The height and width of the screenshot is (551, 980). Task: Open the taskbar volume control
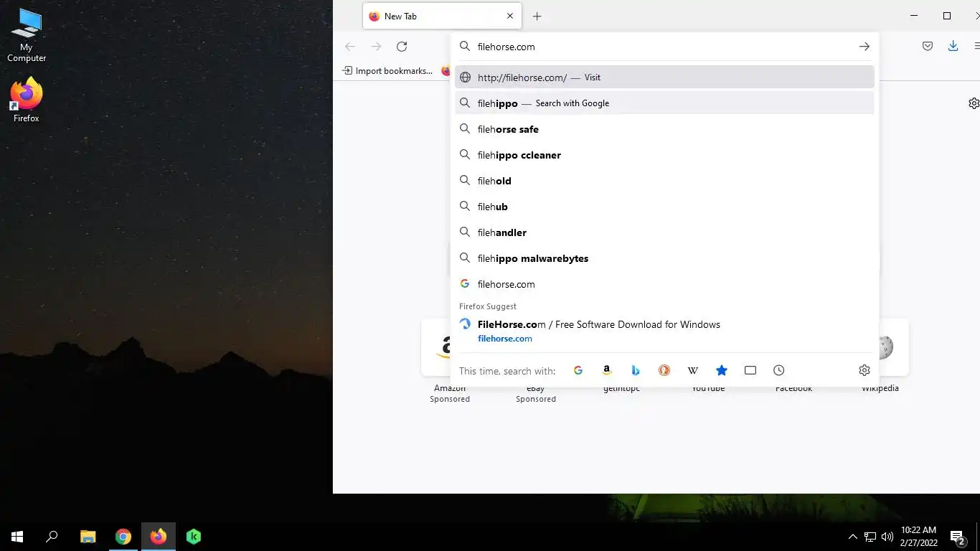click(887, 536)
